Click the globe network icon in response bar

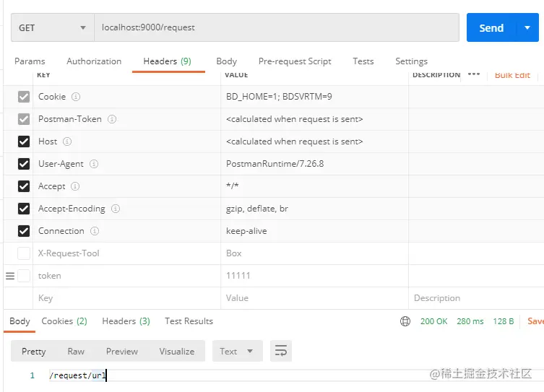405,321
